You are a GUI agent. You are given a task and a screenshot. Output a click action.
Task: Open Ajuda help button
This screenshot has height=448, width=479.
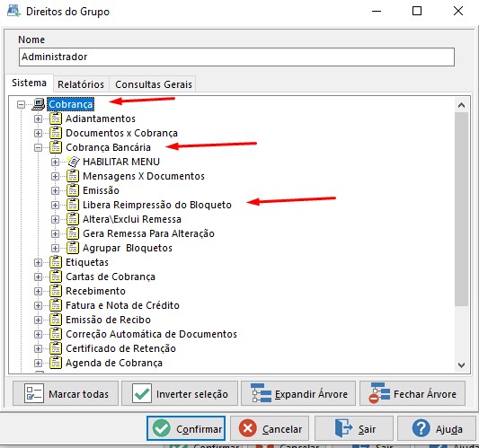click(437, 428)
